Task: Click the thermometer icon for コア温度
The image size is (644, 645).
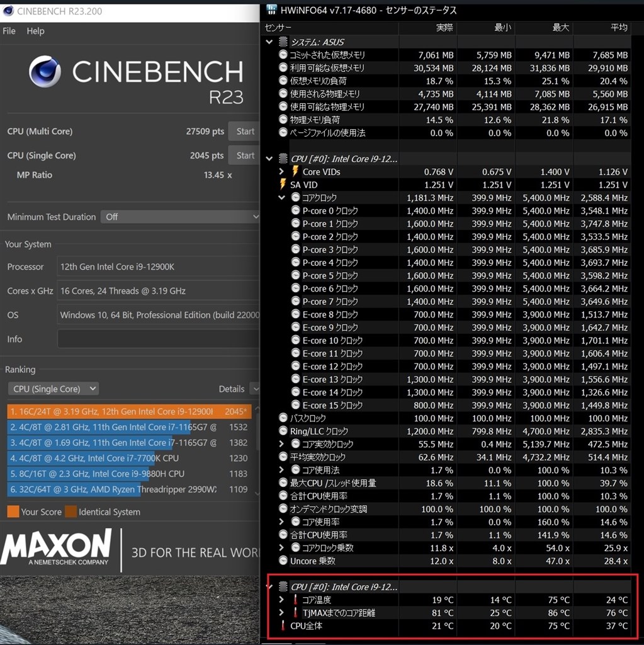Action: point(295,600)
